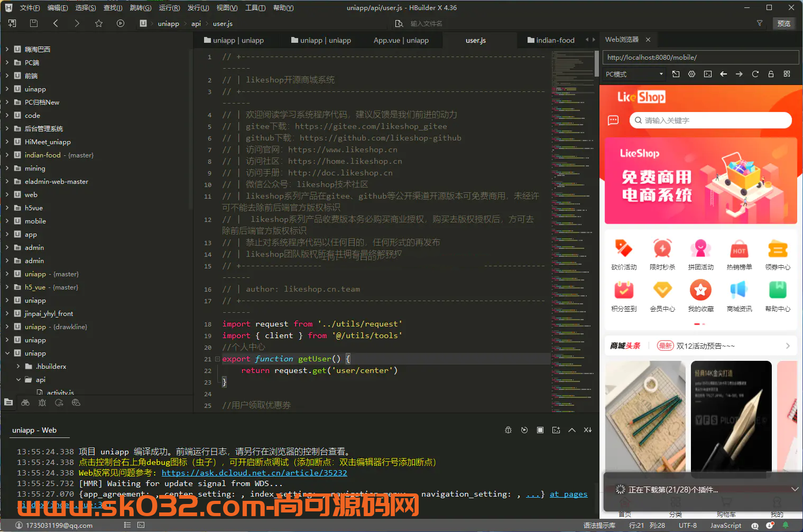Click the console debug bug icon

click(509, 430)
